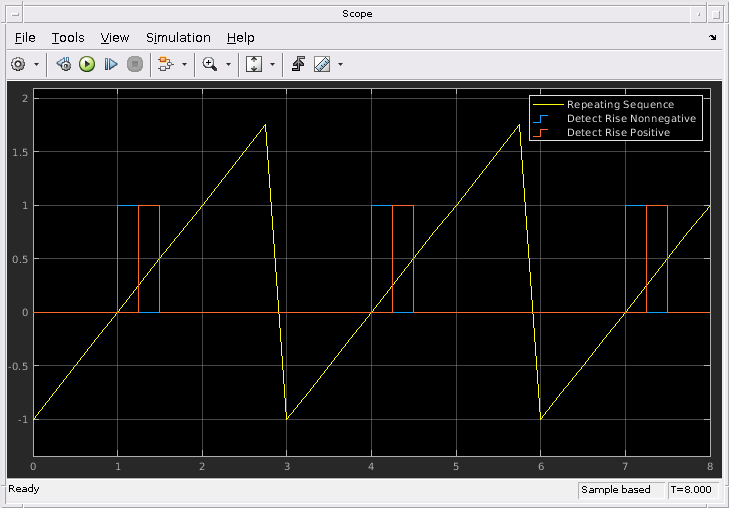Viewport: 729px width, 508px height.
Task: Click the dock arrow at menu bar right
Action: coord(713,38)
